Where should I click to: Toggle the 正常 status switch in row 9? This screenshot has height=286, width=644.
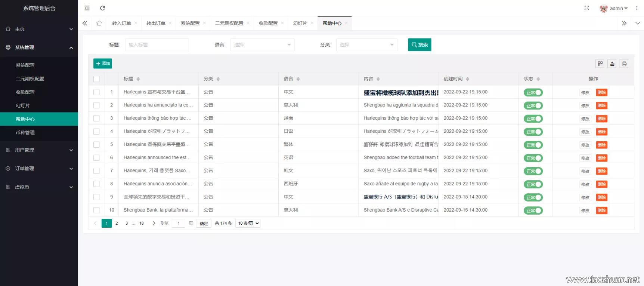pos(533,197)
